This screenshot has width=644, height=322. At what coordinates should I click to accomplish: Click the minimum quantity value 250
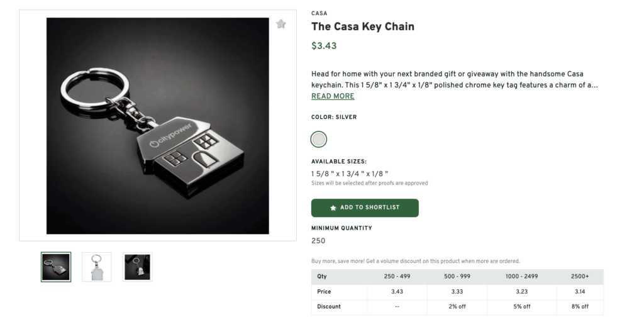318,240
